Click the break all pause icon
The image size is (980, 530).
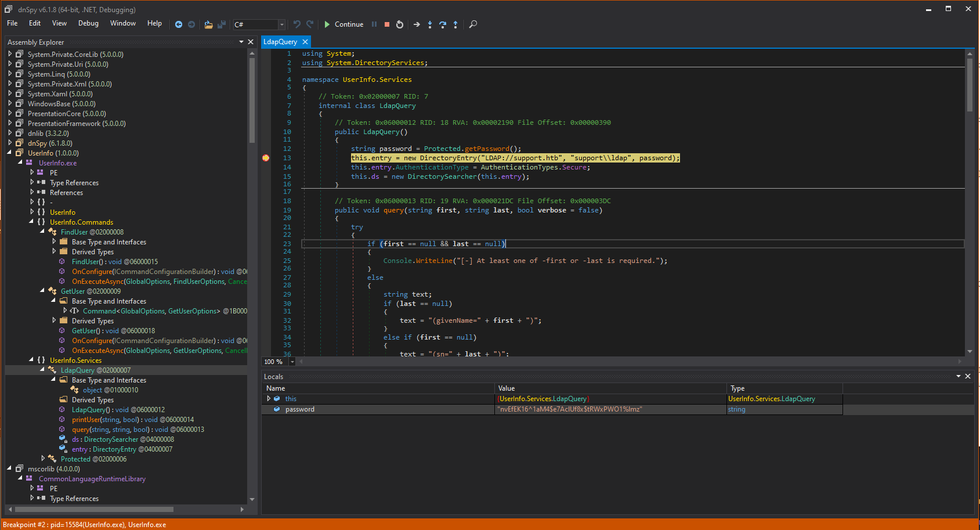[x=374, y=24]
